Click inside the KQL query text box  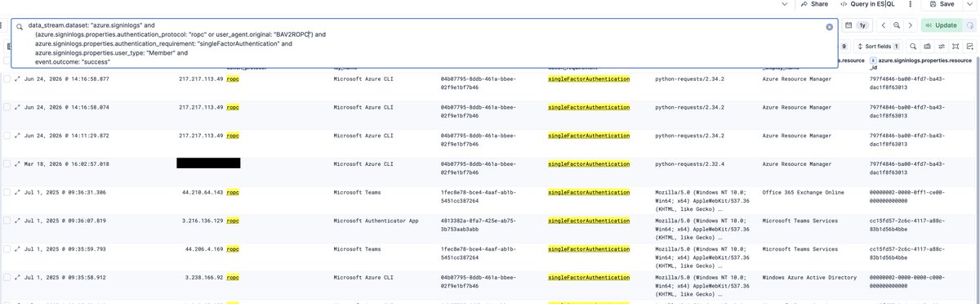point(425,44)
